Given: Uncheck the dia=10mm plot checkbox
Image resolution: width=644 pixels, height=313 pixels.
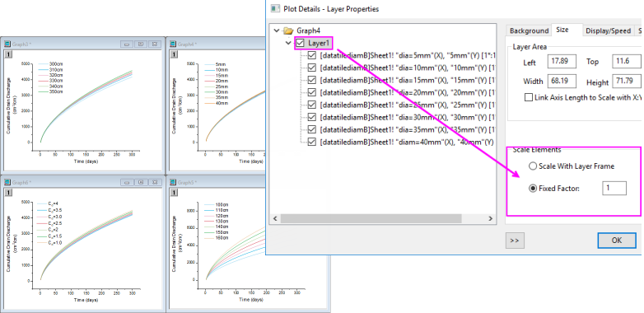Looking at the screenshot, I should point(312,68).
